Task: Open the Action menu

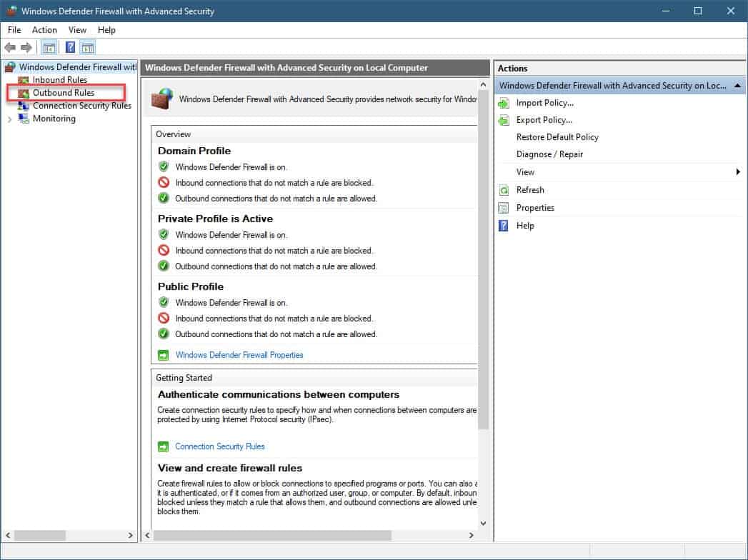Action: pyautogui.click(x=44, y=30)
